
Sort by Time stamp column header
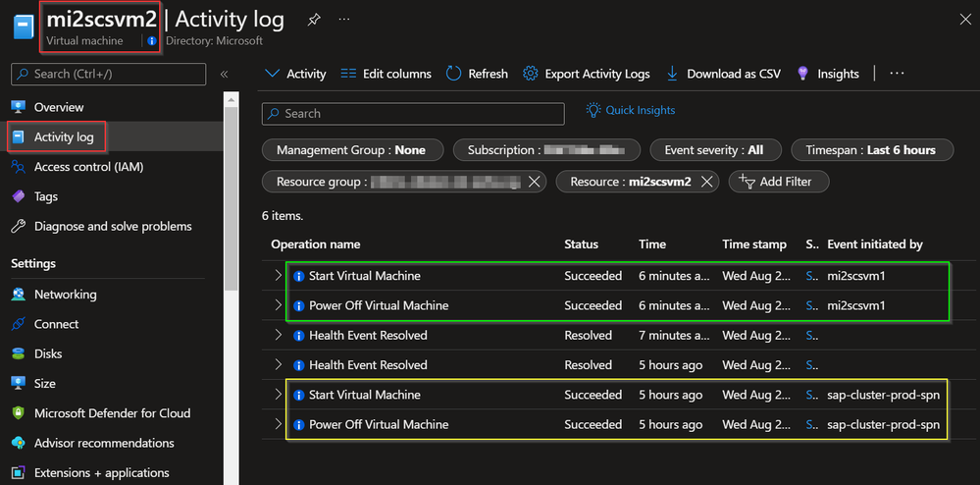click(x=754, y=244)
